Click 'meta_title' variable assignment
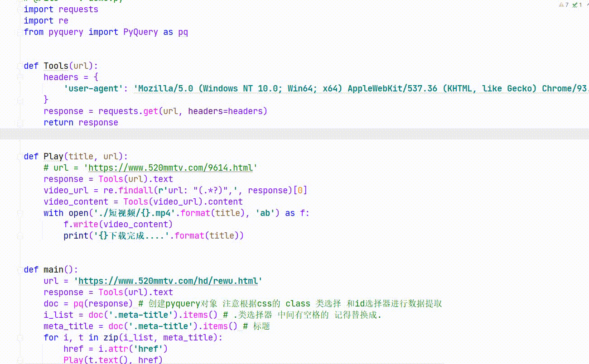 (68, 326)
